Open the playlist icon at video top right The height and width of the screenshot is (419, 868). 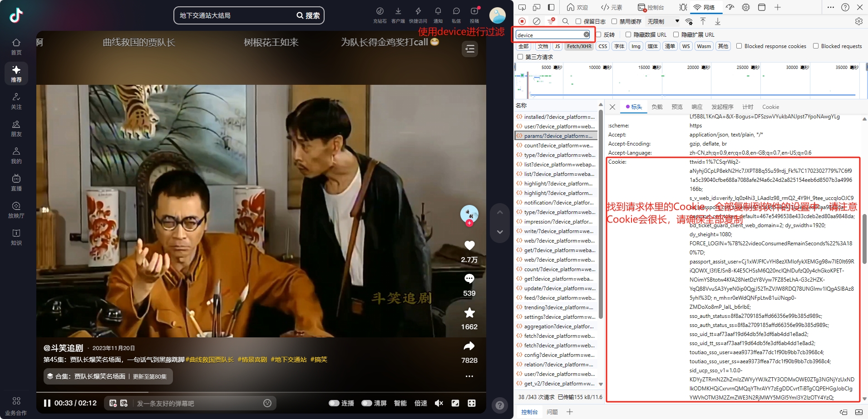point(470,49)
